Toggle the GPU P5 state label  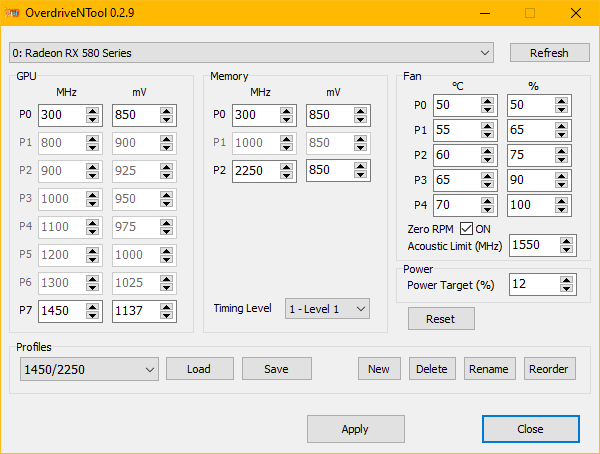click(x=25, y=254)
